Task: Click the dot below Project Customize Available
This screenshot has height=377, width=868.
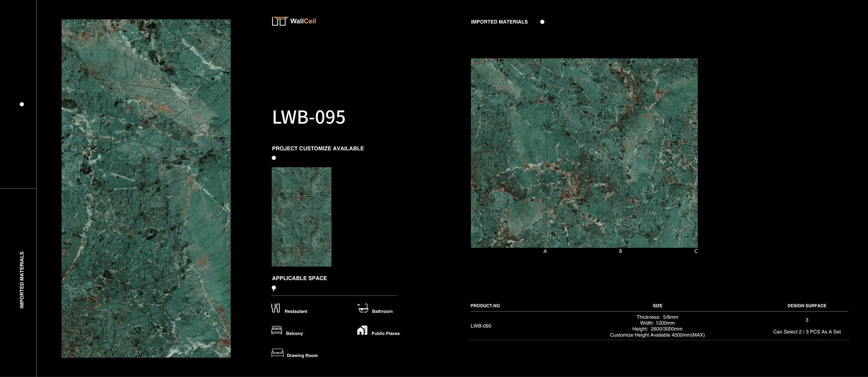Action: coord(274,158)
